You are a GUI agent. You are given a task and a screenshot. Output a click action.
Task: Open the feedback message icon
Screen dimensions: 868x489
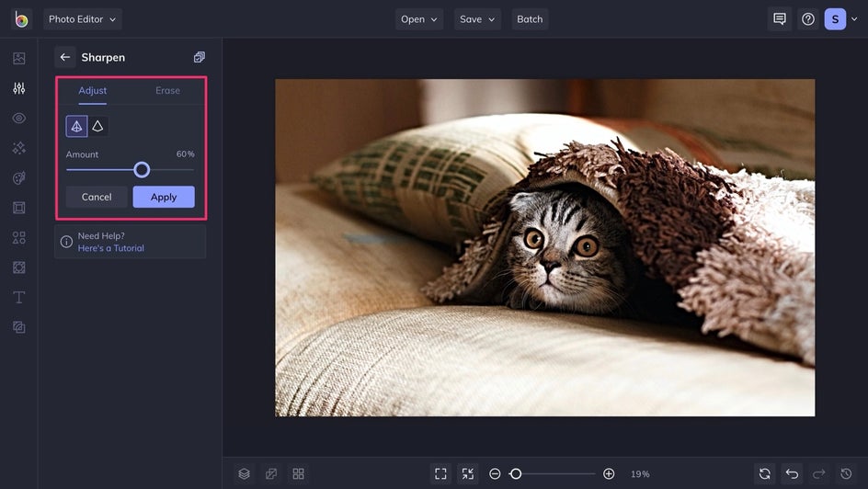(x=780, y=19)
